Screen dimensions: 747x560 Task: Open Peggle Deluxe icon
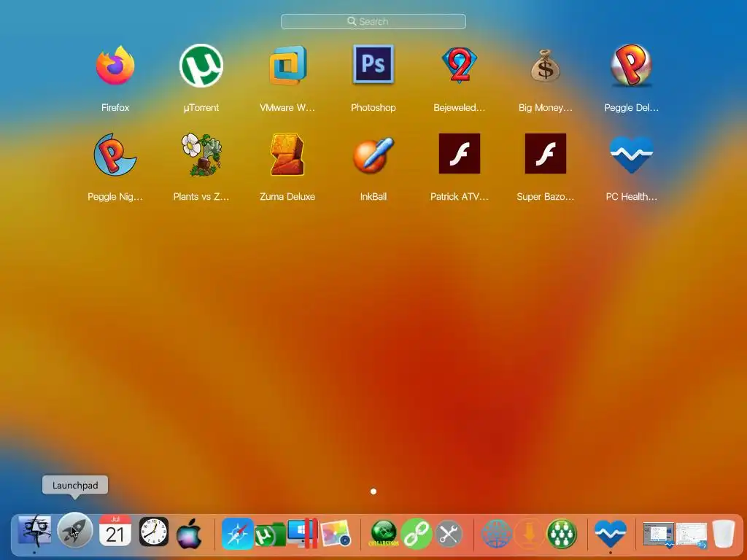pos(631,66)
